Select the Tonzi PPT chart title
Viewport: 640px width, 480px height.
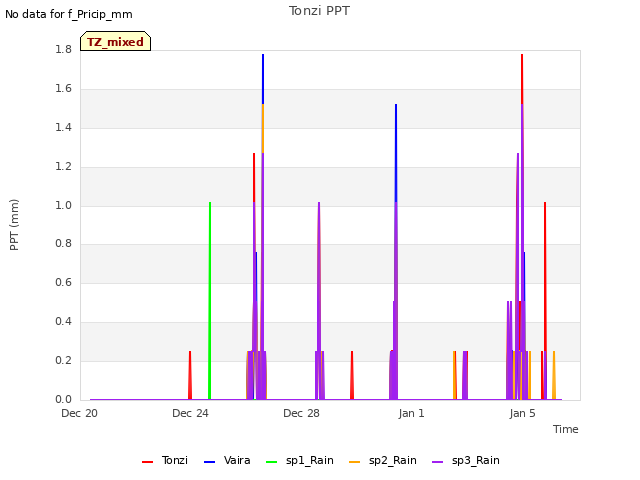(319, 11)
